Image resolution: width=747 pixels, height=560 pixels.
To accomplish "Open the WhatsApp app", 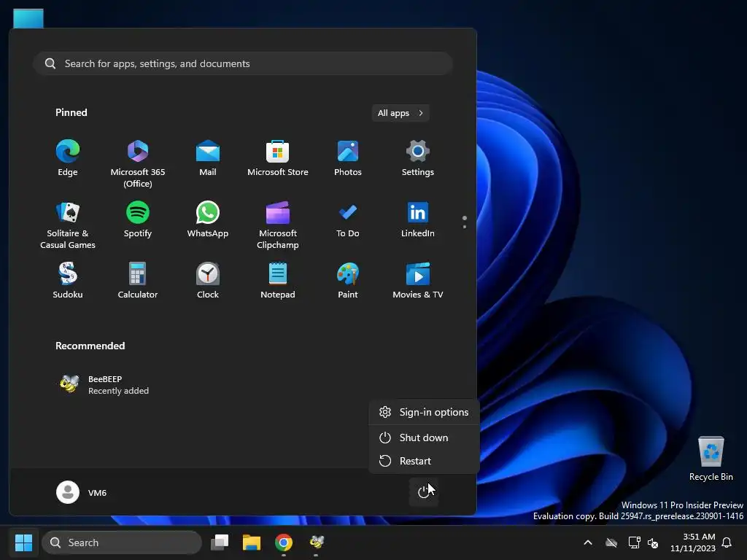I will [x=208, y=220].
